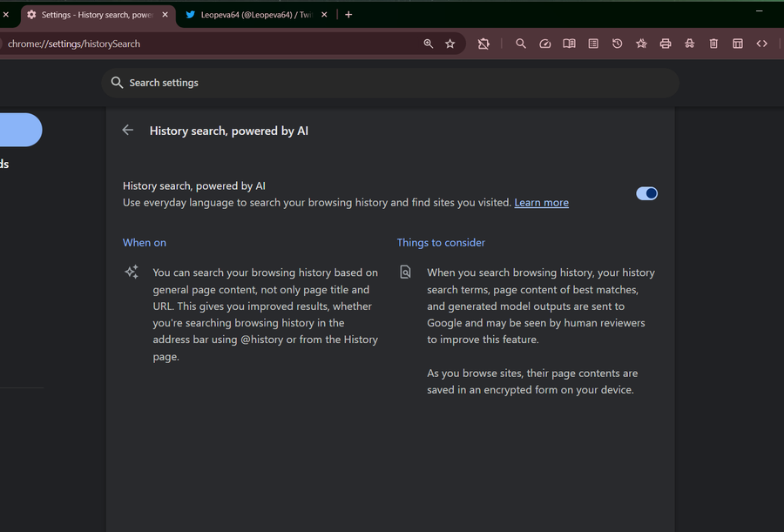This screenshot has height=532, width=784.
Task: Open the reading list icon
Action: coord(593,44)
